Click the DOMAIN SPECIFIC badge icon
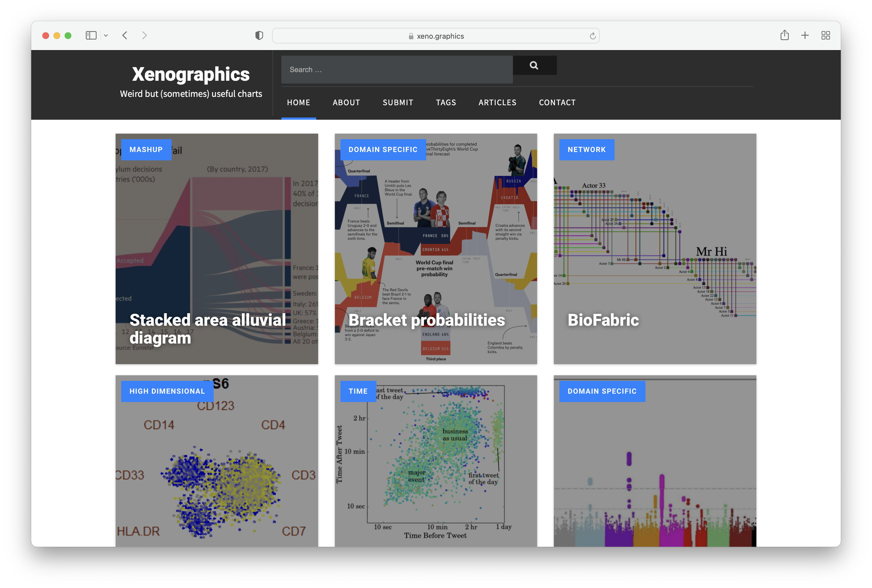 click(x=383, y=149)
